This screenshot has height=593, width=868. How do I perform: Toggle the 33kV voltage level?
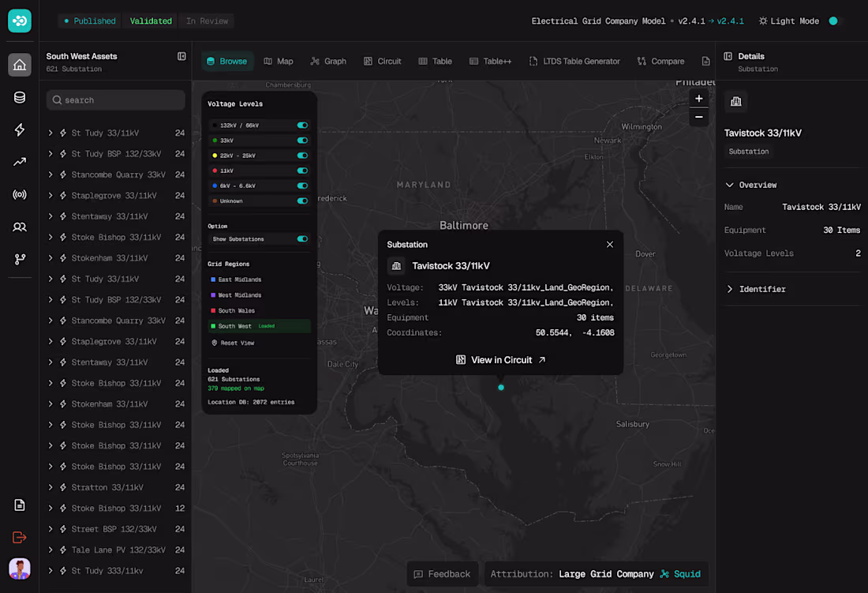[302, 141]
